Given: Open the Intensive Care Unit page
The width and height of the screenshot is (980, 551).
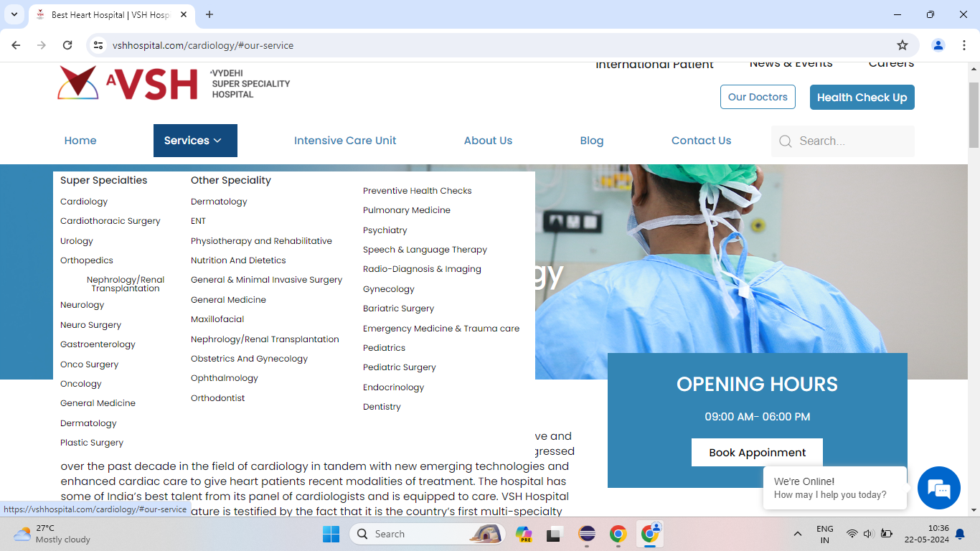Looking at the screenshot, I should point(345,141).
